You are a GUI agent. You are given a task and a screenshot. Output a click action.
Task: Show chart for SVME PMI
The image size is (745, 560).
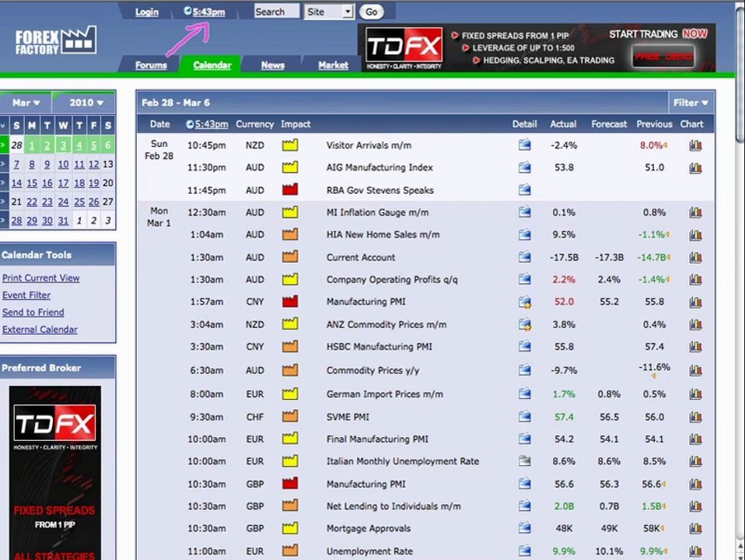coord(695,417)
